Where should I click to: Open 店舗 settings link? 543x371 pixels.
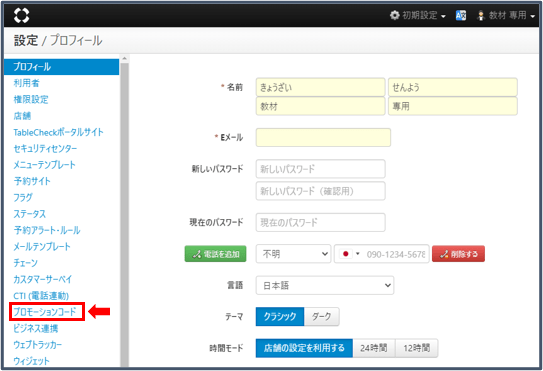[23, 116]
